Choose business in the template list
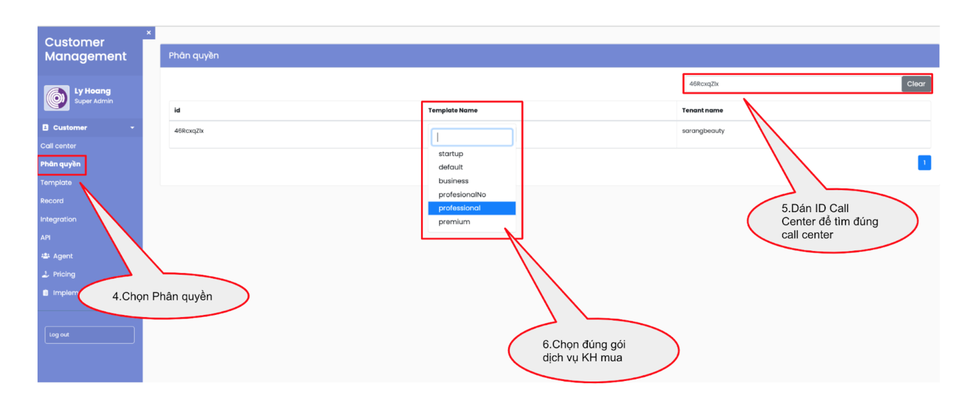The width and height of the screenshot is (980, 411). point(453,181)
